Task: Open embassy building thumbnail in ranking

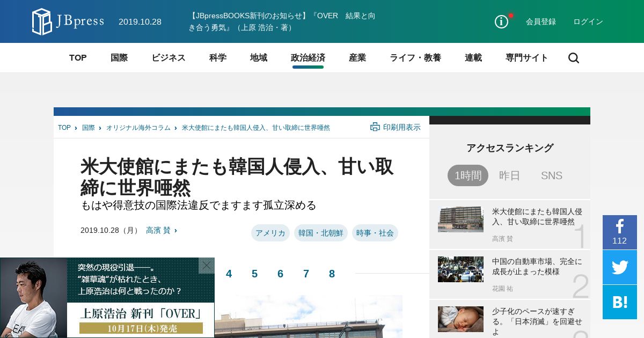Action: 460,219
